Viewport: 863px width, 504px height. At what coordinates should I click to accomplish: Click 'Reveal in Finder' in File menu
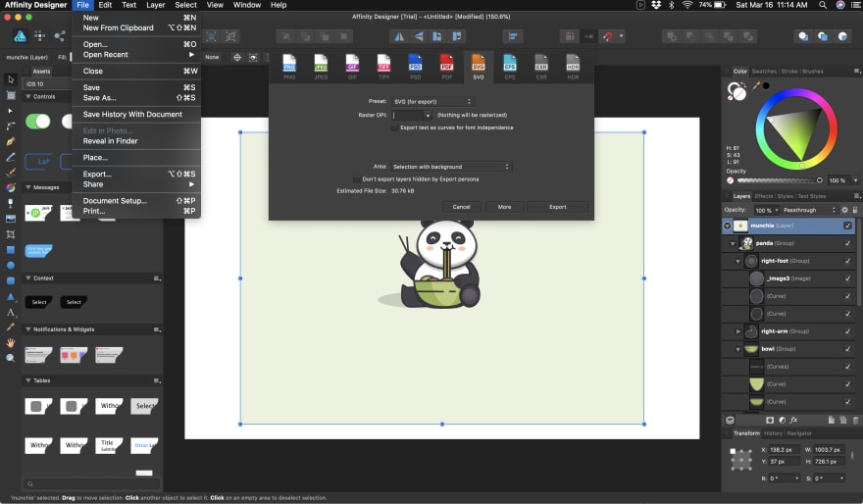[111, 141]
